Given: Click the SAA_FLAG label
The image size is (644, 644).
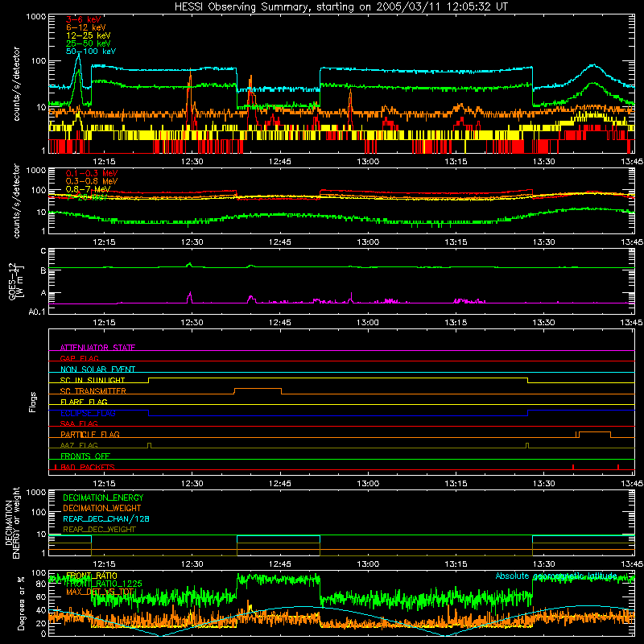Looking at the screenshot, I should point(79,423).
